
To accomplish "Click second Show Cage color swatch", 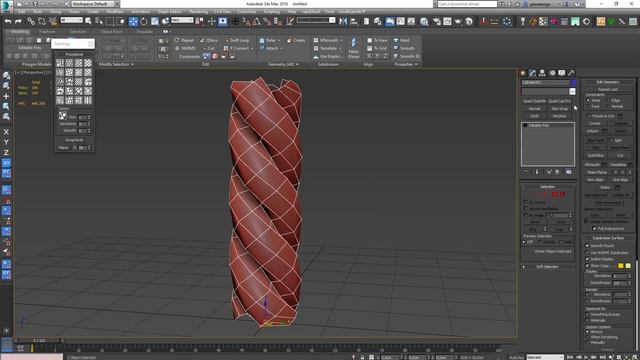I will click(x=628, y=266).
